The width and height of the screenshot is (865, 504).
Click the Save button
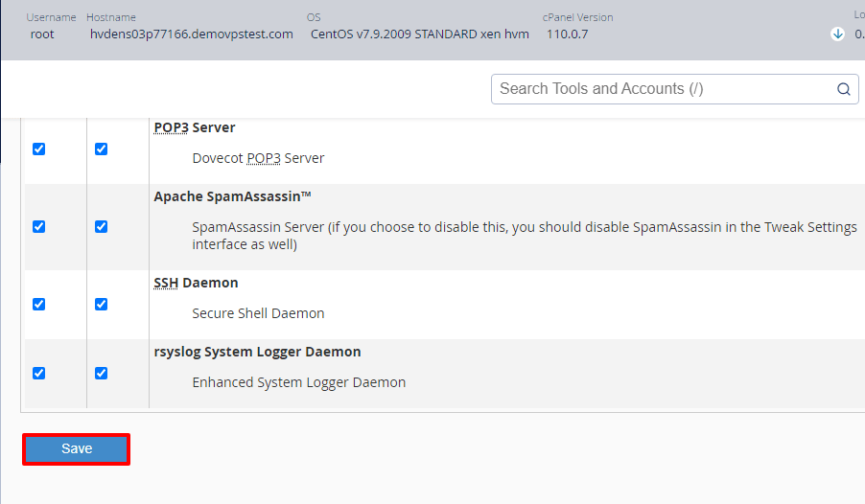pos(76,448)
